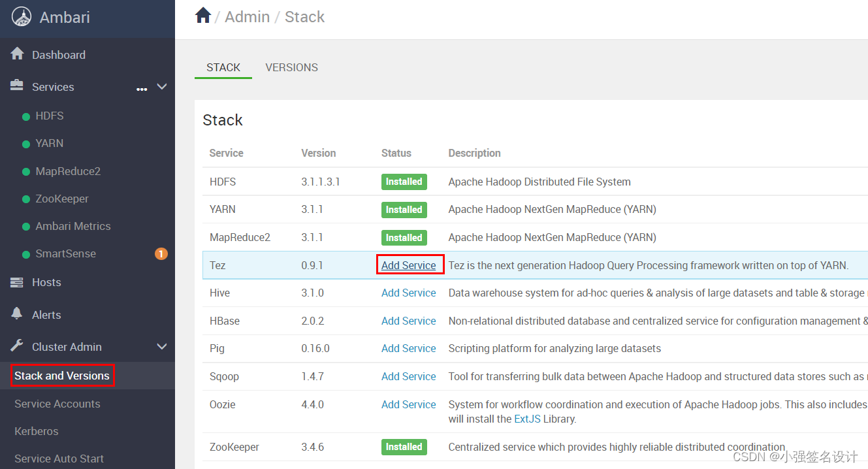
Task: Click the HBase service name cell
Action: pos(225,321)
